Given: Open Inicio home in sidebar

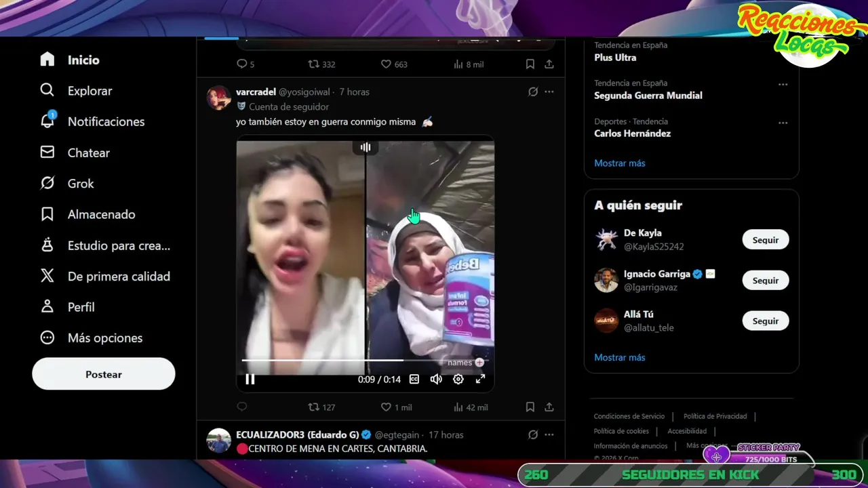Looking at the screenshot, I should 70,60.
